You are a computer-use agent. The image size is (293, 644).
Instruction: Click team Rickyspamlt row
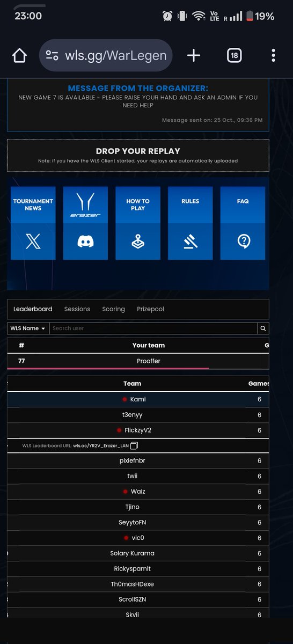point(138,569)
